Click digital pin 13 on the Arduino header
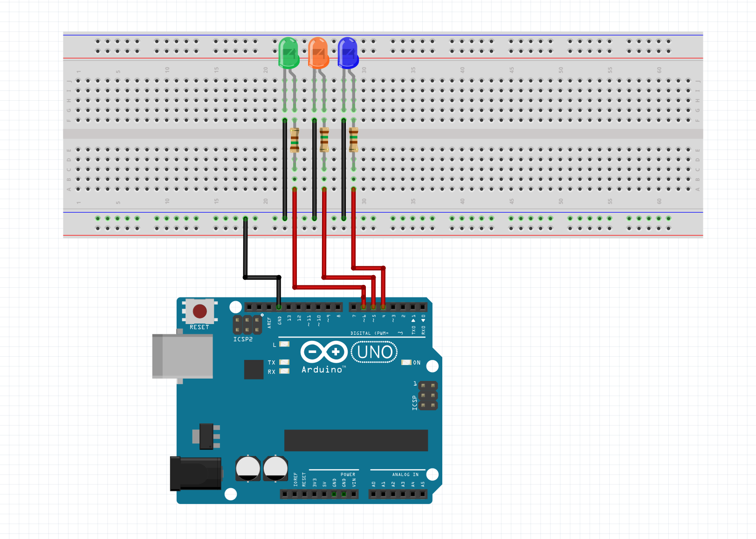 click(289, 307)
